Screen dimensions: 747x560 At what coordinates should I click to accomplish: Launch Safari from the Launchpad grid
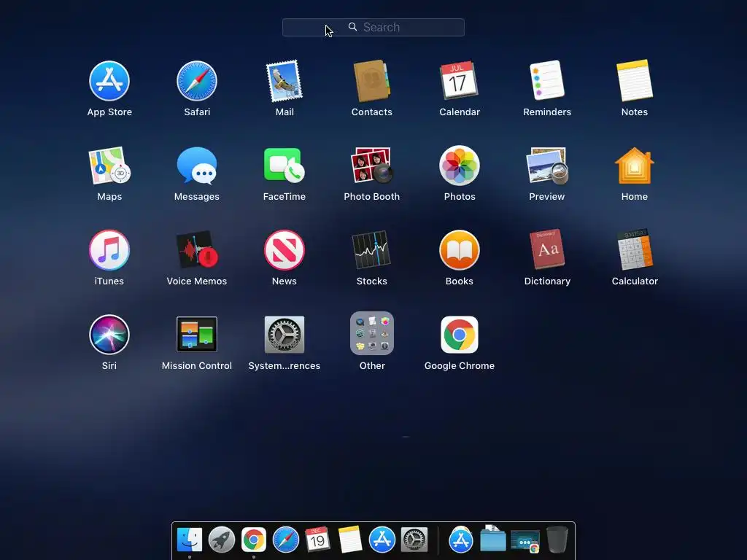coord(197,81)
